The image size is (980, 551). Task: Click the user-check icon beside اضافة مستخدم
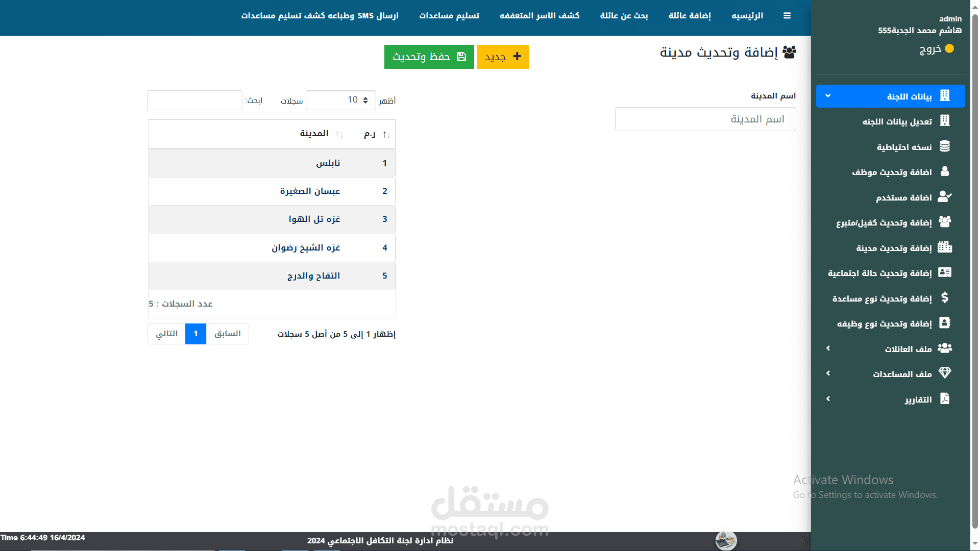[x=944, y=197]
